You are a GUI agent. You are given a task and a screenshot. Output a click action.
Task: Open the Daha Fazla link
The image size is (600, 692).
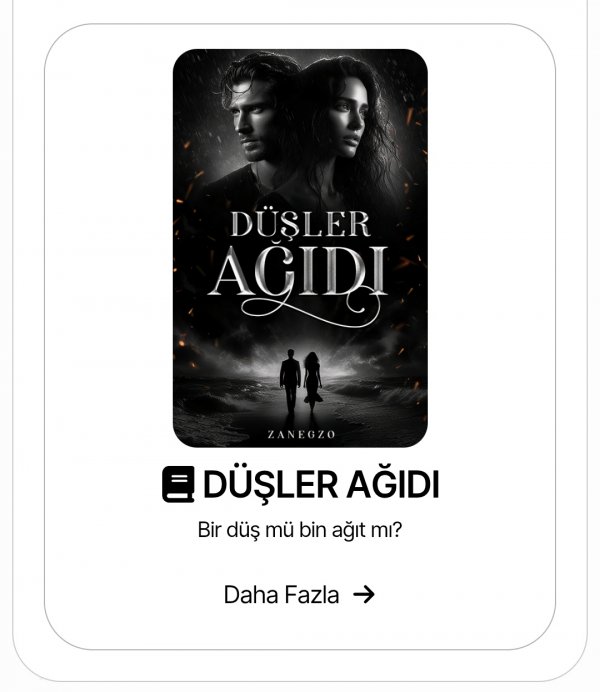pyautogui.click(x=299, y=594)
